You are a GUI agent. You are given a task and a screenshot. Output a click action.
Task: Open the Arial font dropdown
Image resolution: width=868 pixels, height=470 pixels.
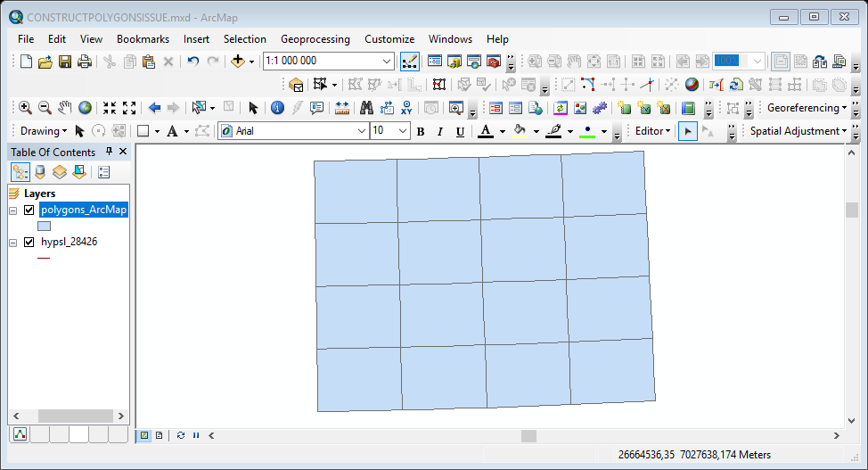(x=362, y=131)
